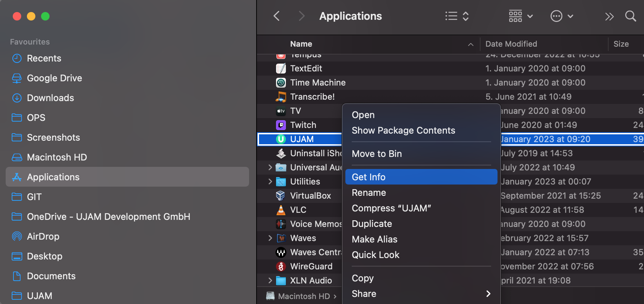Screen dimensions: 644x304
Task: Click the VirtualBox app icon
Action: click(x=281, y=195)
